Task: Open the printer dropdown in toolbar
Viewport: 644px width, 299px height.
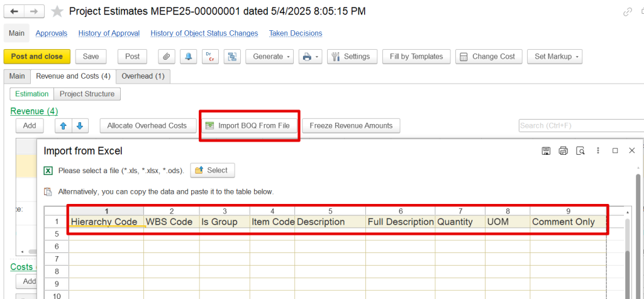Action: click(x=309, y=57)
